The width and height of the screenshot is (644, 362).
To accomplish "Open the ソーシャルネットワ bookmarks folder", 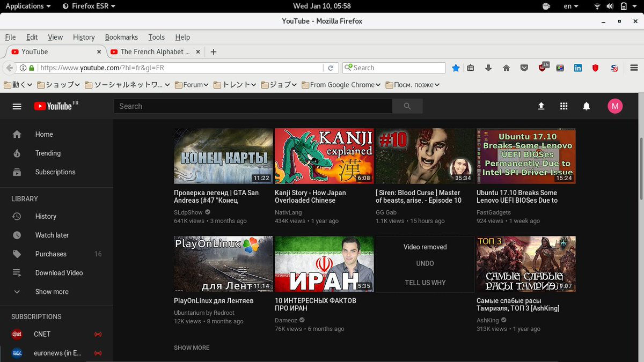I will click(x=127, y=85).
